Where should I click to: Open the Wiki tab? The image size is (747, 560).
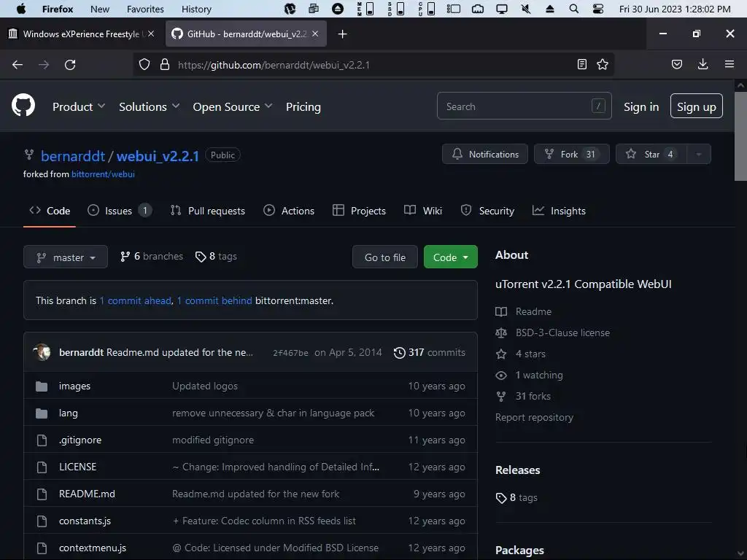point(423,211)
